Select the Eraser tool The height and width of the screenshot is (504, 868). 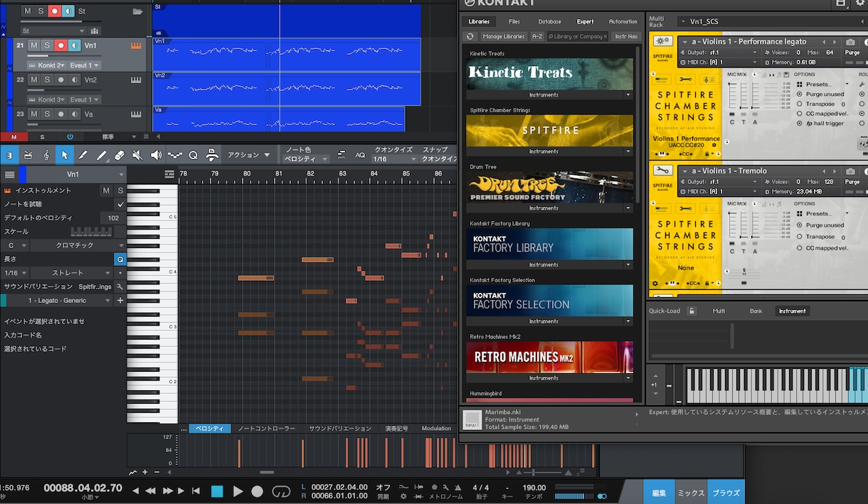pyautogui.click(x=120, y=155)
